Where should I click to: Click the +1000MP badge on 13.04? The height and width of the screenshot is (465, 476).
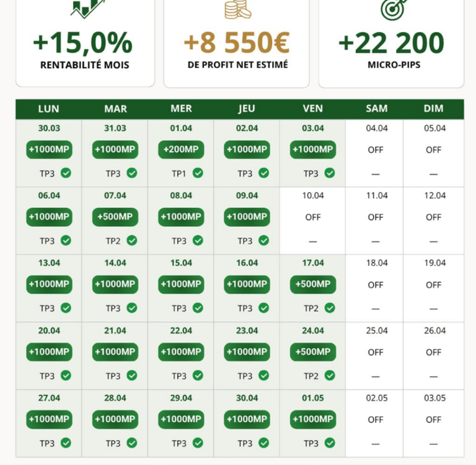49,285
